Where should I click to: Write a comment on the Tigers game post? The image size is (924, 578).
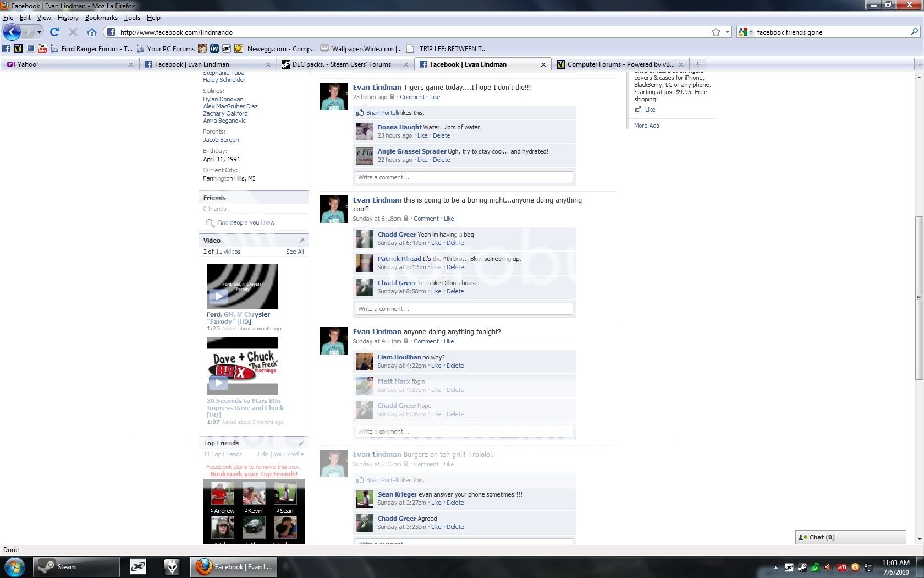click(464, 177)
